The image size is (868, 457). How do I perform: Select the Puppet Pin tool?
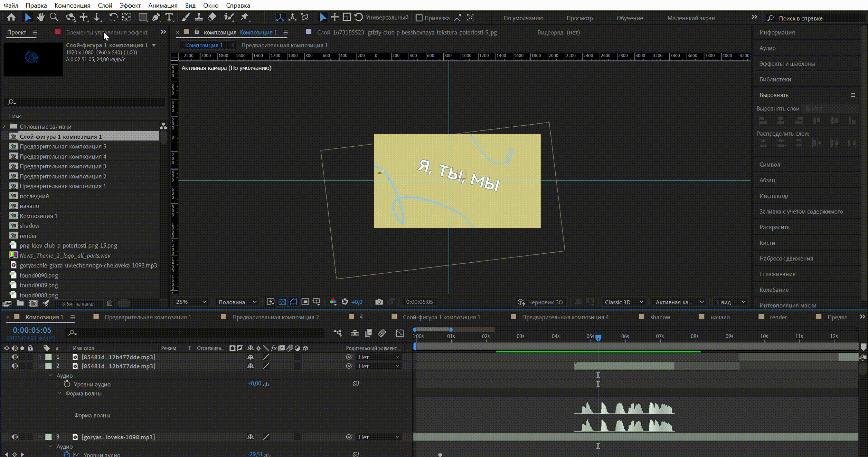click(245, 17)
